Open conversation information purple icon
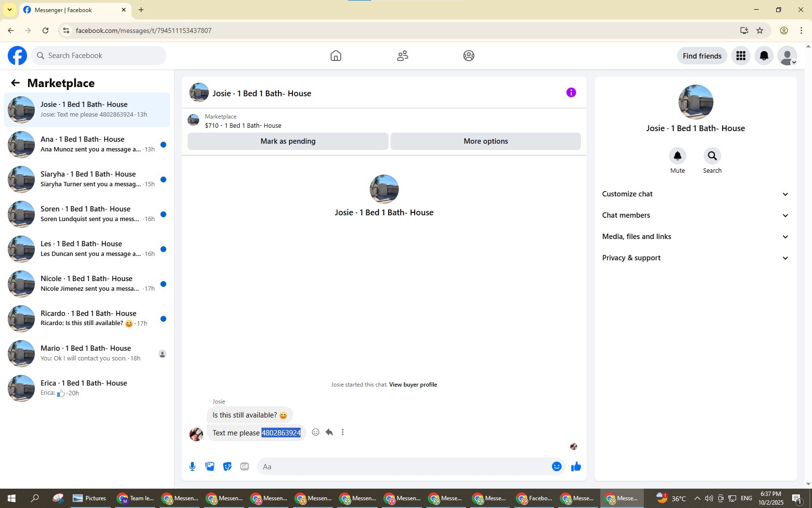This screenshot has height=508, width=812. click(571, 92)
